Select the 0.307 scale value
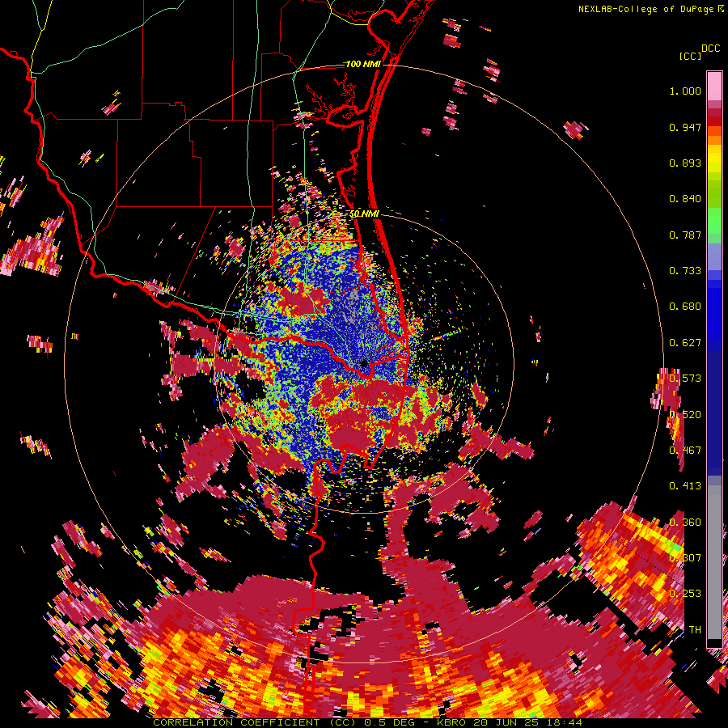This screenshot has width=728, height=728. point(685,558)
